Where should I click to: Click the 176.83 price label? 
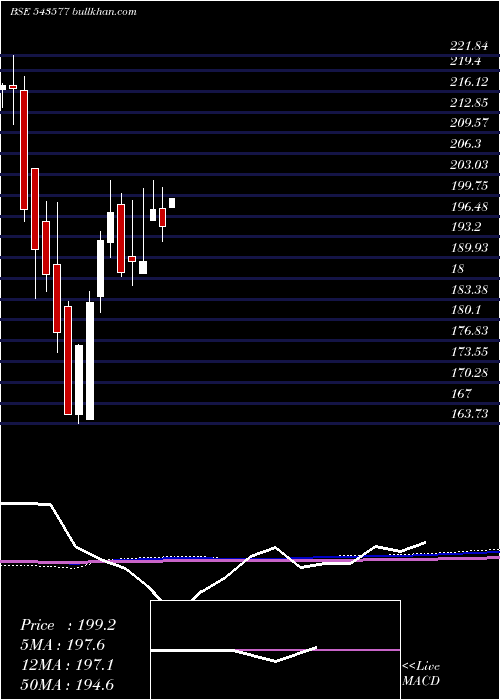point(469,331)
